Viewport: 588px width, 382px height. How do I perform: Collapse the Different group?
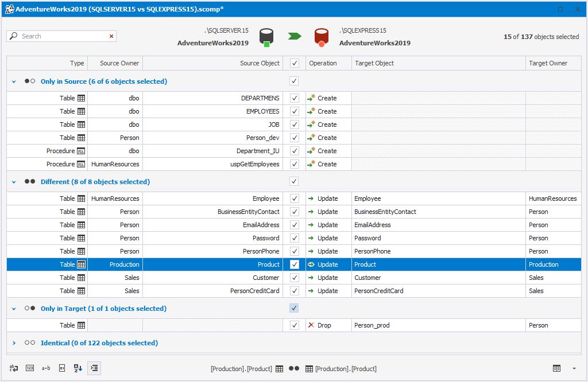tap(14, 182)
